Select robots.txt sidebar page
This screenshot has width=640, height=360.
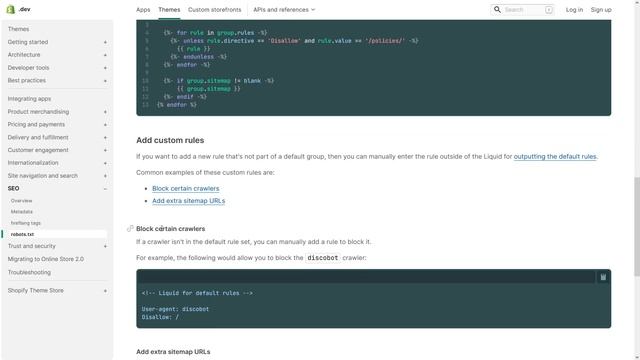click(x=22, y=234)
